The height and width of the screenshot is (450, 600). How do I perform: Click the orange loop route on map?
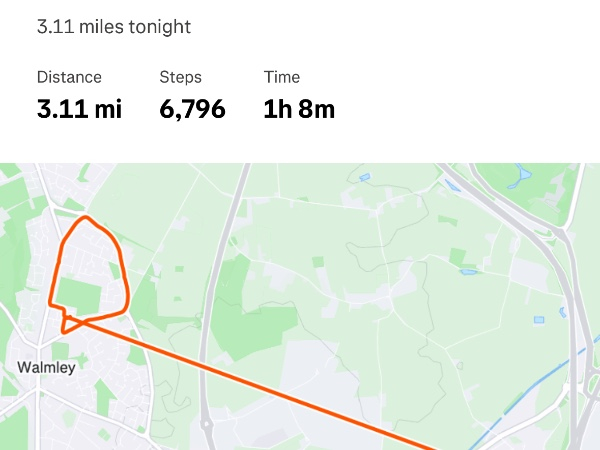121,260
